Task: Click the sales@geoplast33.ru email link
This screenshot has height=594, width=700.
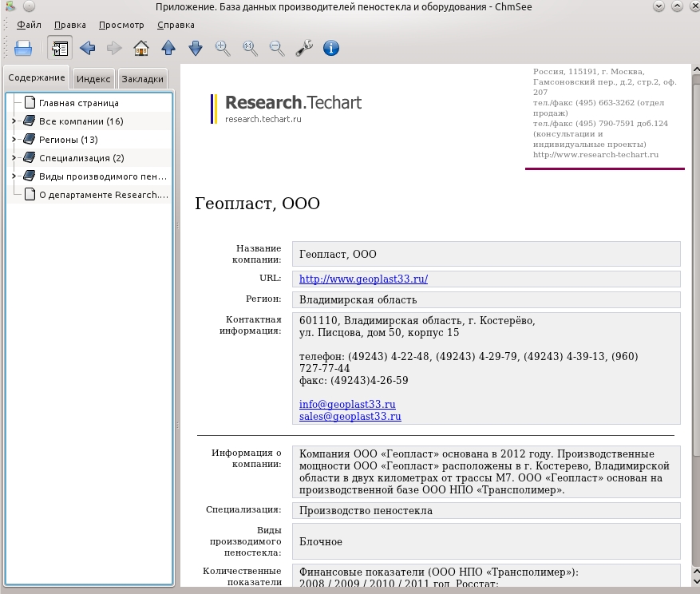Action: tap(350, 416)
